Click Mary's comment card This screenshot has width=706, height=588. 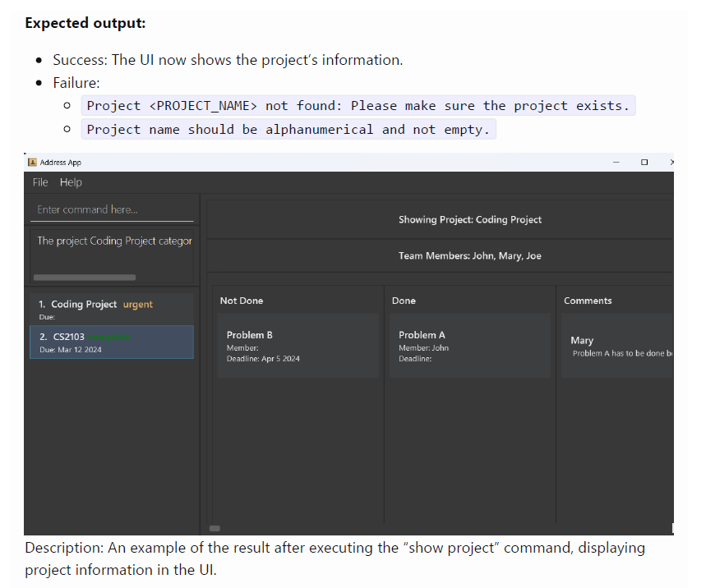pyautogui.click(x=618, y=346)
